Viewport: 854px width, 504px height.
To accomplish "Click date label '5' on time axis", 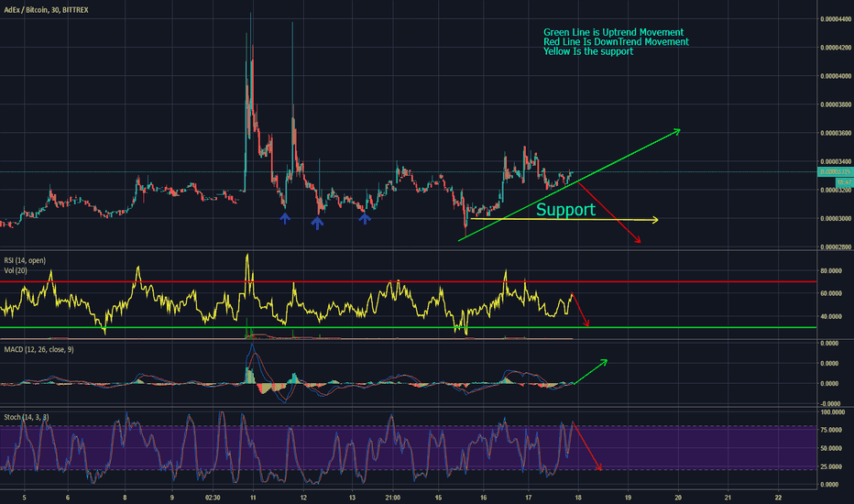I will [x=24, y=498].
